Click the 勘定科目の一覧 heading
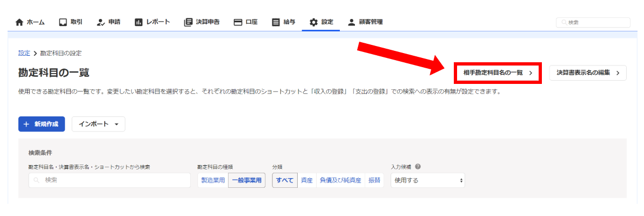This screenshot has height=216, width=644. [54, 73]
